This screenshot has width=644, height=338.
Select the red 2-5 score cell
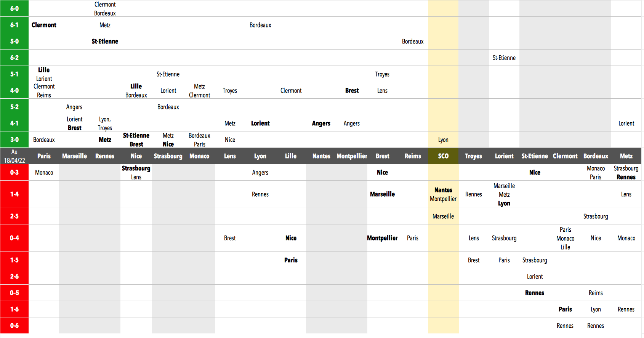(x=14, y=216)
